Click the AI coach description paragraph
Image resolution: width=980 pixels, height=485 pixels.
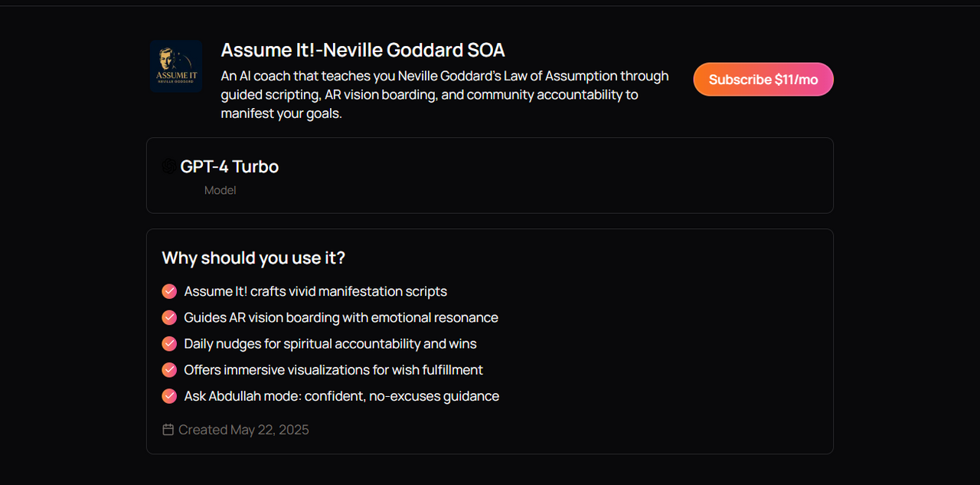445,95
